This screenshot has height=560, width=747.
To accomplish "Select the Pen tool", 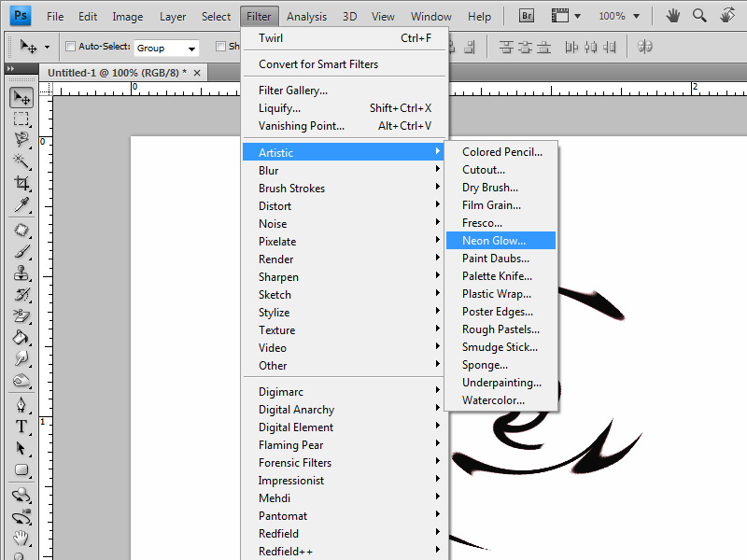I will tap(21, 405).
